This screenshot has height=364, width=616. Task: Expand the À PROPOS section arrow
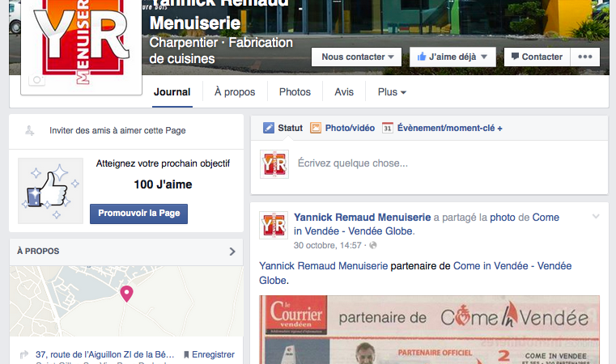[232, 252]
